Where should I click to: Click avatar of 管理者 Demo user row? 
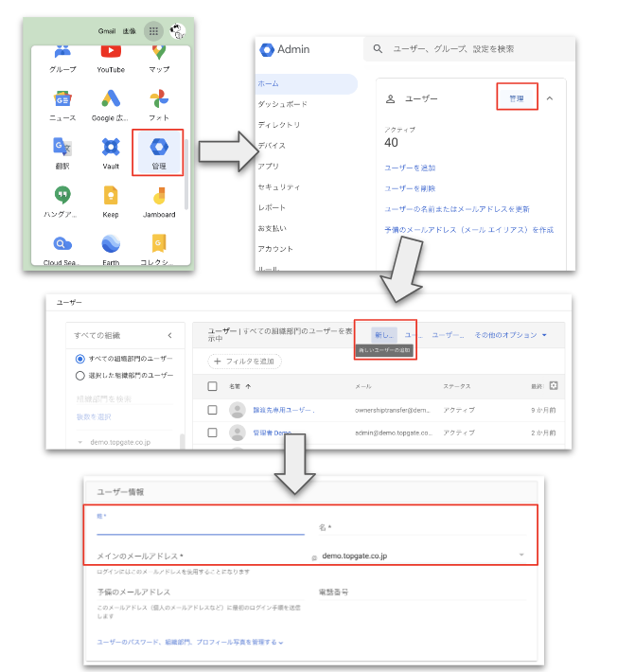coord(237,433)
